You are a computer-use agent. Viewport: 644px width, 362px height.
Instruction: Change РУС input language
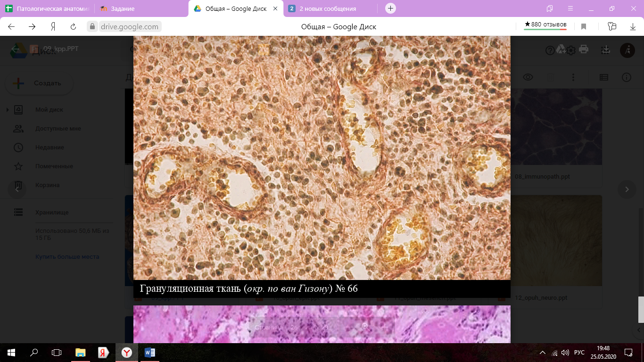tap(579, 353)
